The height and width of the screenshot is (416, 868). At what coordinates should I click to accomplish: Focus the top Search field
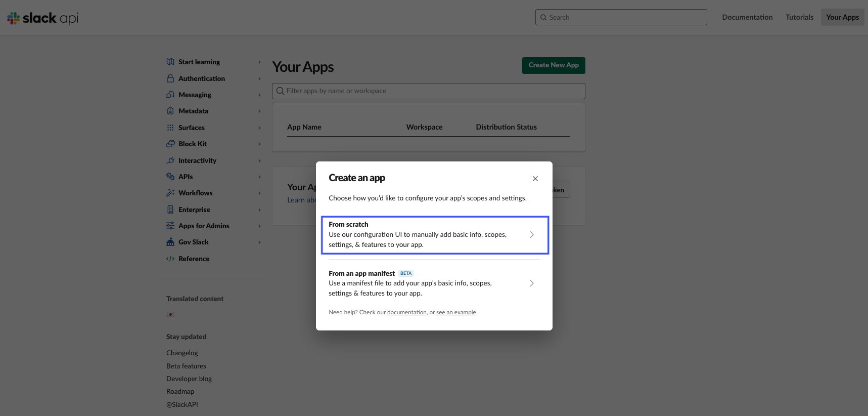621,17
